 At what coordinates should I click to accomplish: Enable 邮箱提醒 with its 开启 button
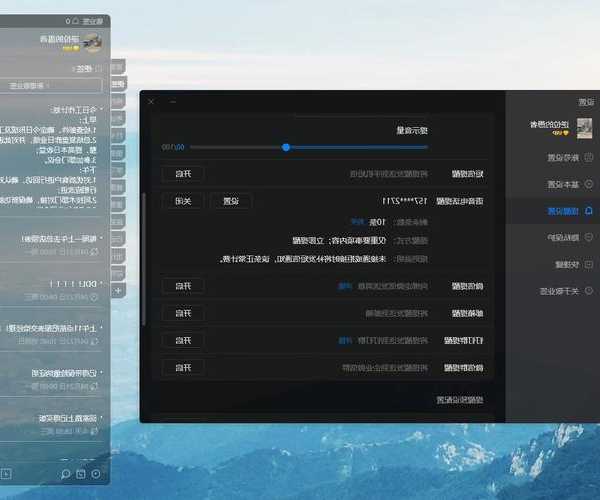(183, 313)
